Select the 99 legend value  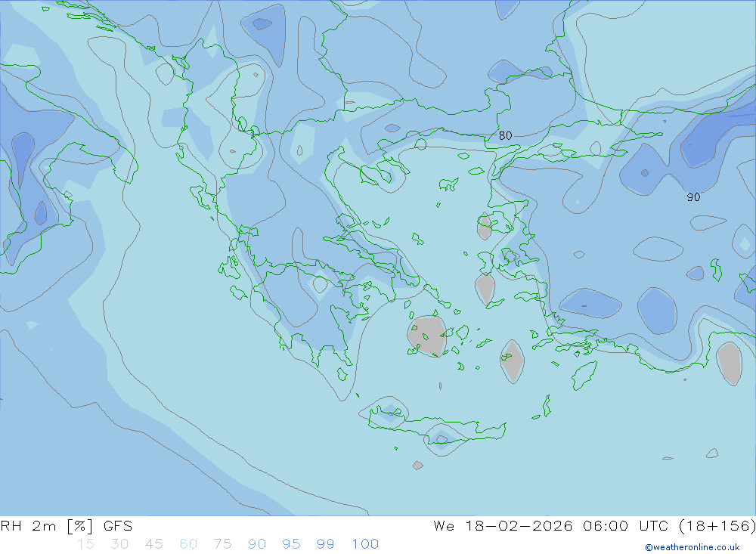325,544
